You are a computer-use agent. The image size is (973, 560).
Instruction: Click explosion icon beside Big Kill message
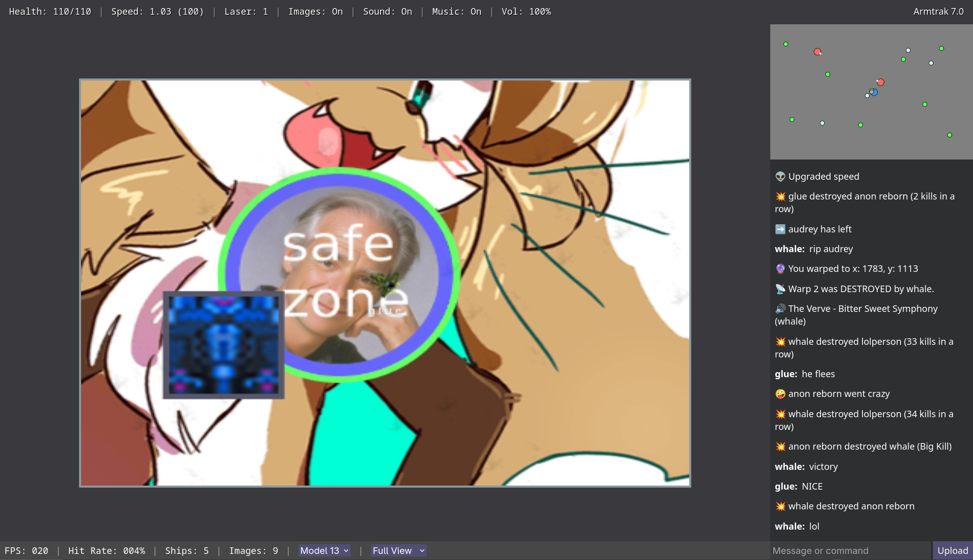[x=780, y=447]
